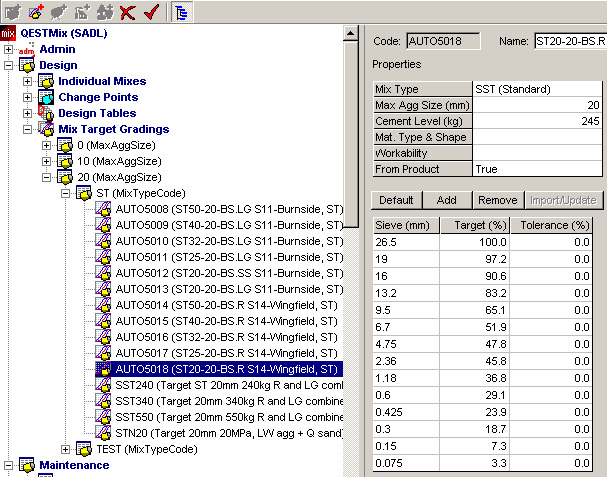The width and height of the screenshot is (607, 477).
Task: Collapse the Mix Target Gradings node
Action: [x=28, y=129]
